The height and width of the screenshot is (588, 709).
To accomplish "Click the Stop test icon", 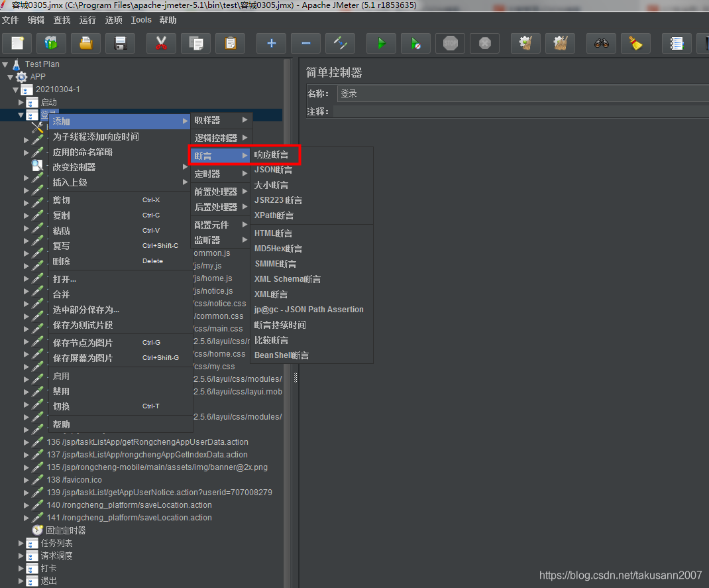I will click(451, 44).
